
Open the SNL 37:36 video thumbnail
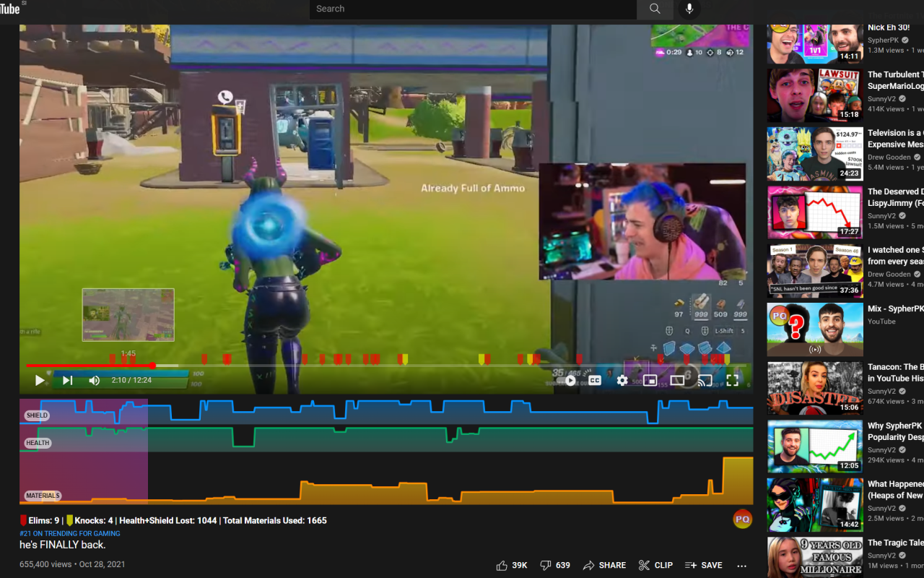814,270
